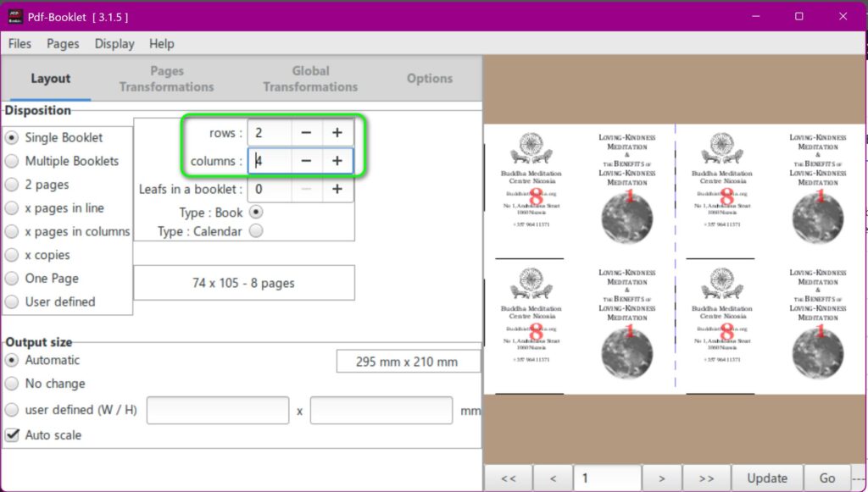
Task: Increase Leafs in a booklet with plus
Action: 337,189
